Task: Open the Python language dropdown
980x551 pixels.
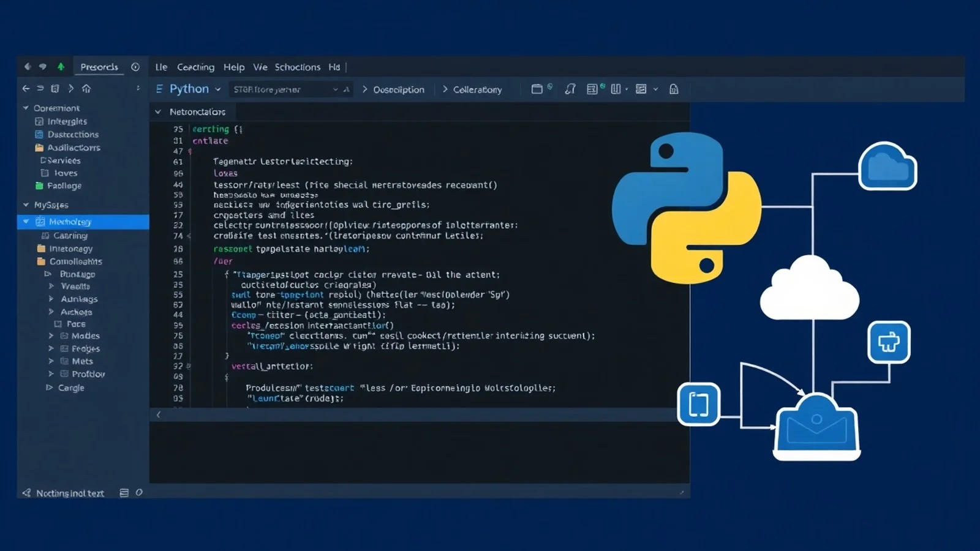Action: coord(217,89)
